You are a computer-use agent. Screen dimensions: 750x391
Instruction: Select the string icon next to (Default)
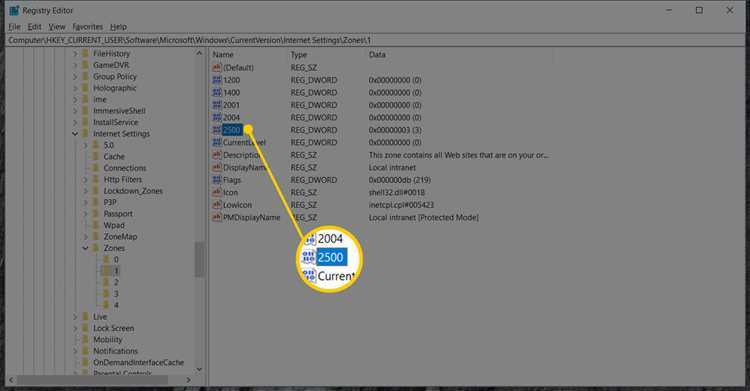click(x=217, y=67)
